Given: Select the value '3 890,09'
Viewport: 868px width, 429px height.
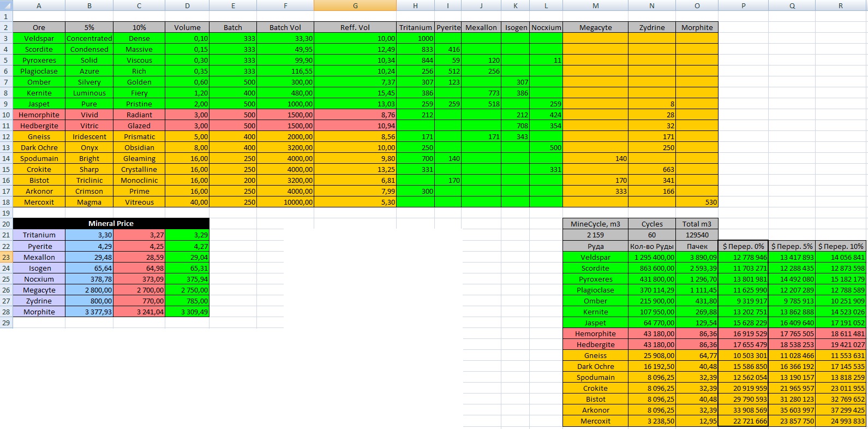Looking at the screenshot, I should 697,257.
